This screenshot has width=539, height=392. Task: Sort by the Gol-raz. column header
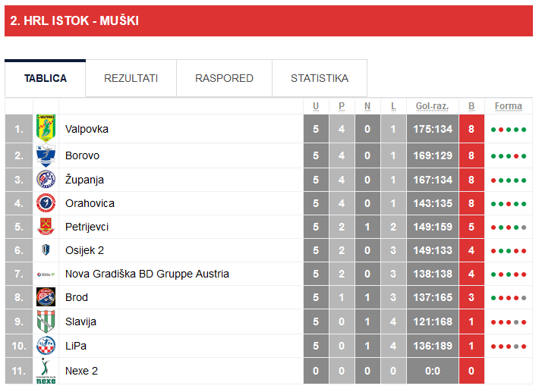click(x=432, y=106)
